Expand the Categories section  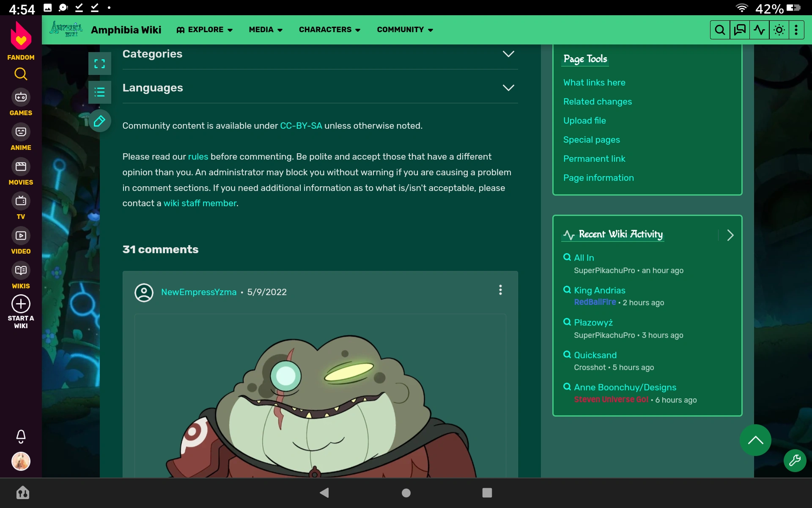point(508,54)
